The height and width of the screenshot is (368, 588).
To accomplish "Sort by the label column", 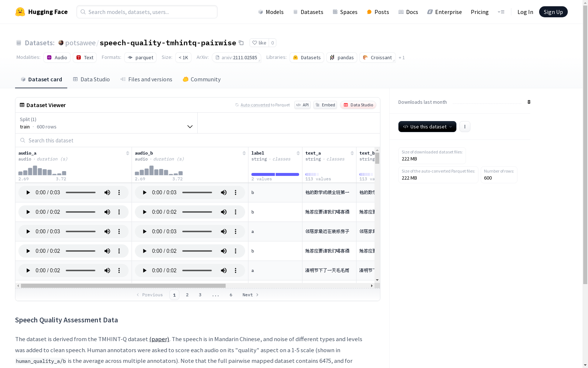I will pyautogui.click(x=298, y=153).
